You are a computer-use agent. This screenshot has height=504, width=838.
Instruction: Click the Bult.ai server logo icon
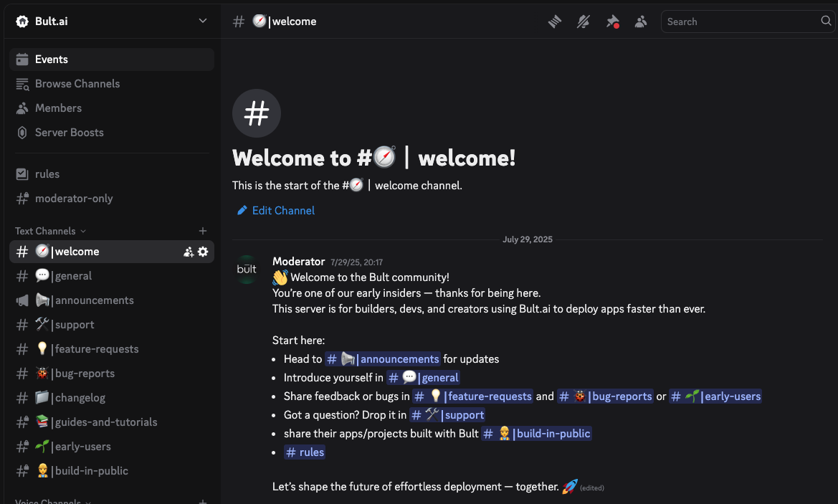tap(22, 22)
